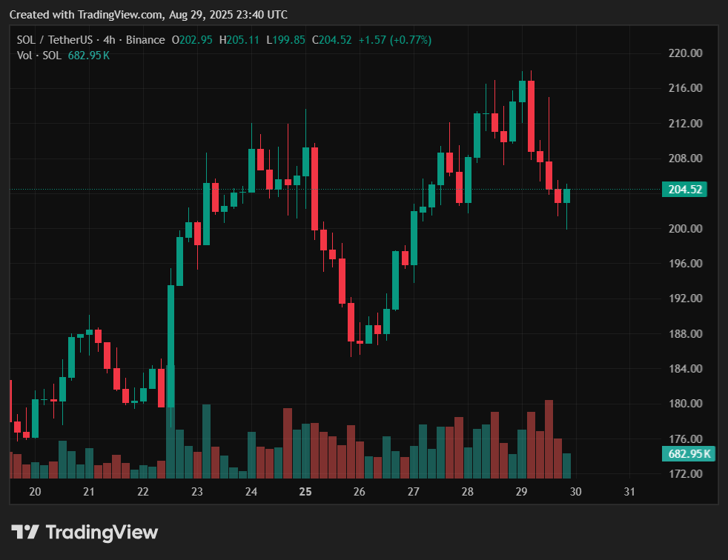Image resolution: width=728 pixels, height=560 pixels.
Task: Click the TradingView logo icon
Action: pos(25,532)
